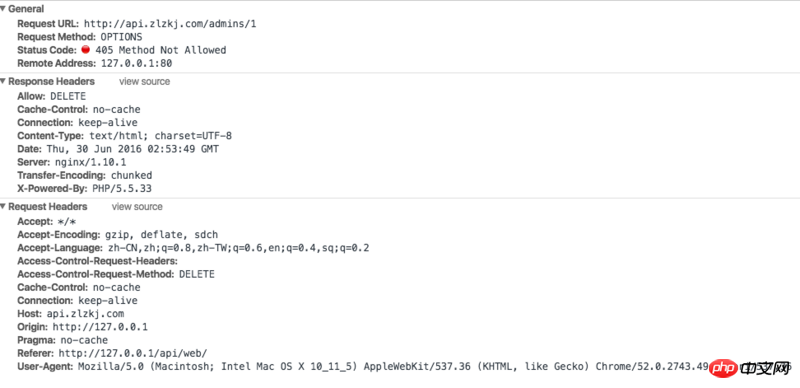
Task: Click view source beside Request Headers
Action: pyautogui.click(x=137, y=207)
